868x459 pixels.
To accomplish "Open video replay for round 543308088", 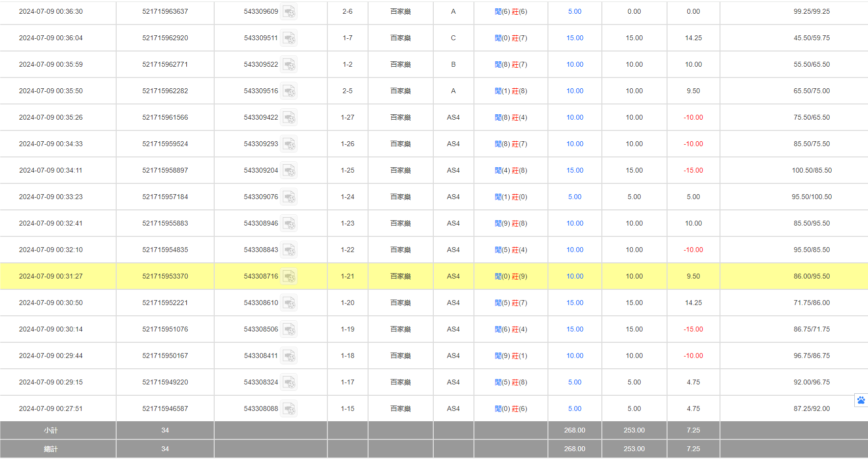I will [289, 409].
